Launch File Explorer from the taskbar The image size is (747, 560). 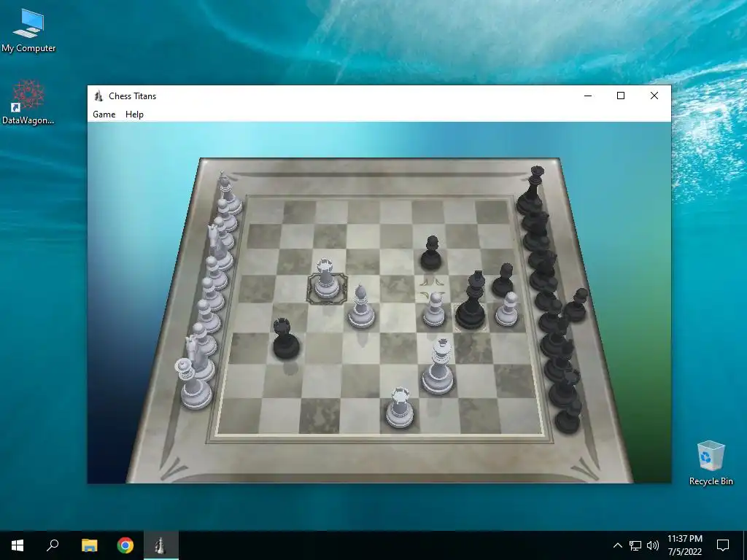pos(89,545)
